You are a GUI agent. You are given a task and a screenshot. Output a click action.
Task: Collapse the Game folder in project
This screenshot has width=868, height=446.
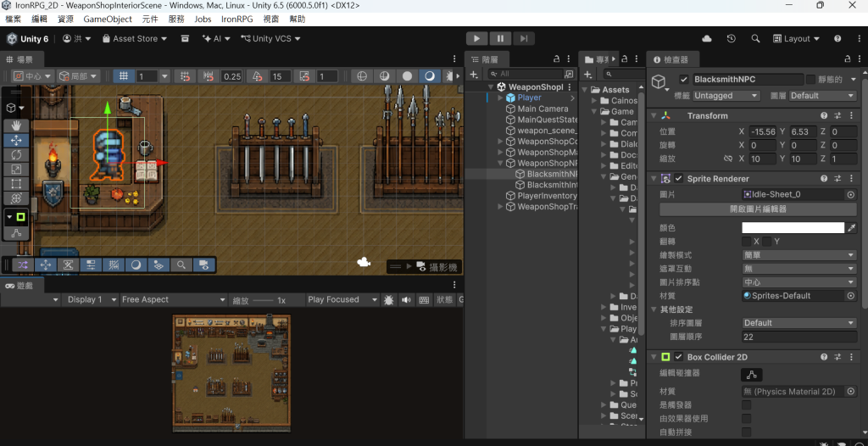(x=594, y=111)
